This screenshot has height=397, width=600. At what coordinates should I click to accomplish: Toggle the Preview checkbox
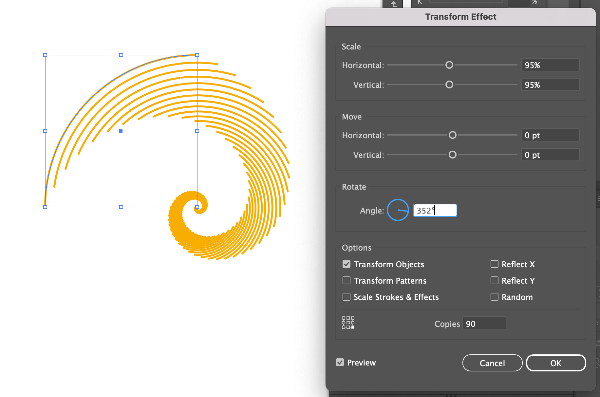[x=340, y=362]
